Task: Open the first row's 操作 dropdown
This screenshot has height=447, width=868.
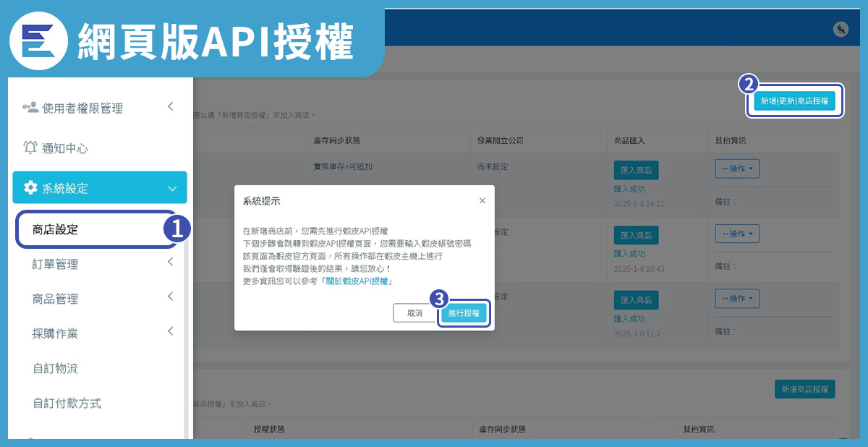Action: tap(736, 169)
